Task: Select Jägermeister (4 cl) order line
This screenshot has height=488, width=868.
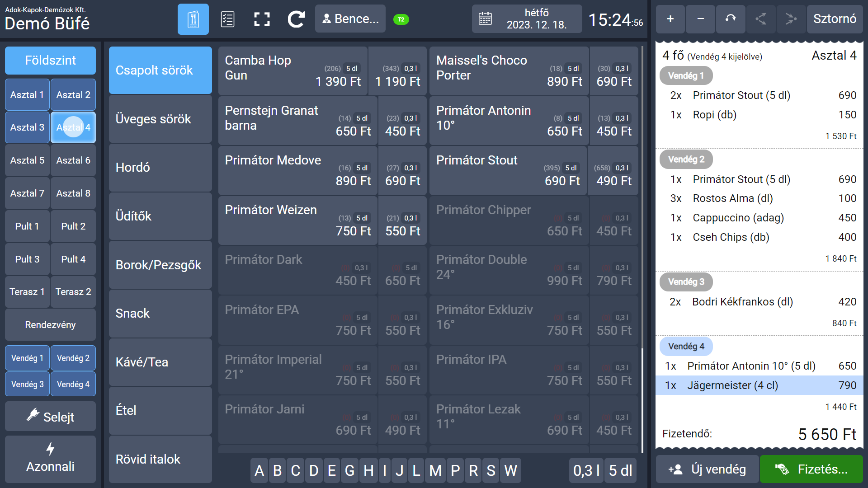Action: point(759,385)
